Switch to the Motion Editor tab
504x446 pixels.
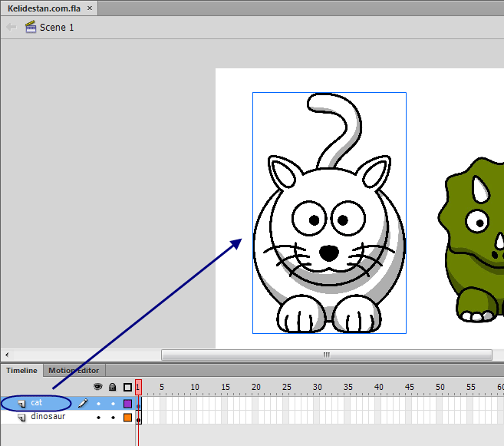pyautogui.click(x=74, y=371)
